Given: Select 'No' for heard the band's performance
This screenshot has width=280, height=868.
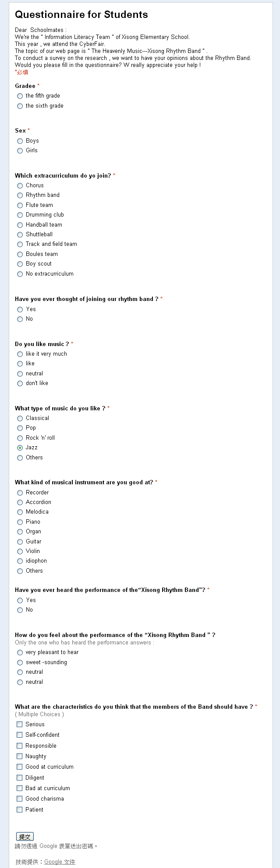Looking at the screenshot, I should [x=20, y=610].
